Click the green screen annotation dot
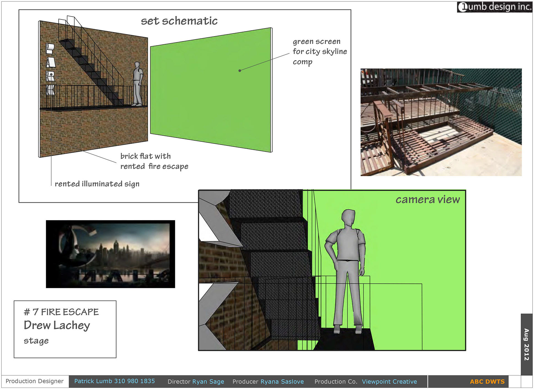 (240, 71)
